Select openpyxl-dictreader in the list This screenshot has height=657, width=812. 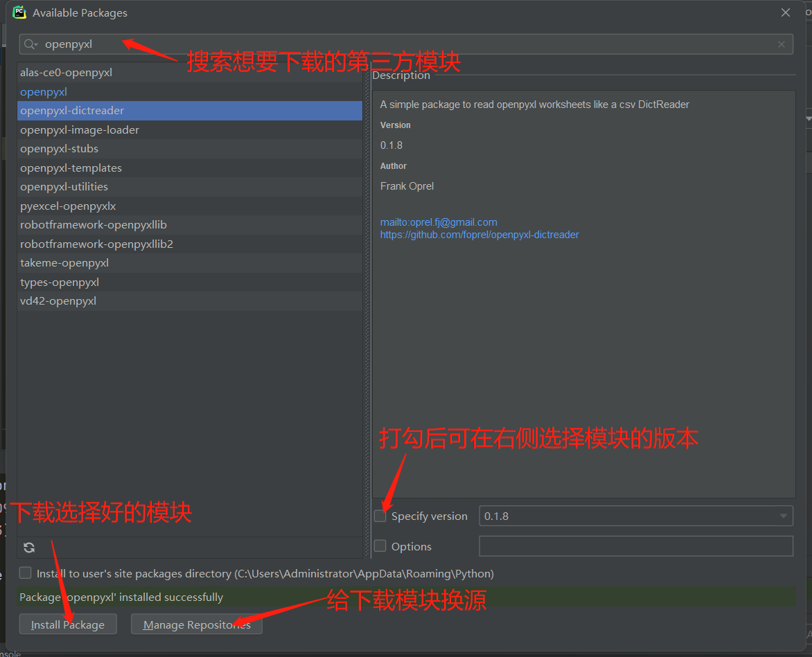(x=190, y=111)
